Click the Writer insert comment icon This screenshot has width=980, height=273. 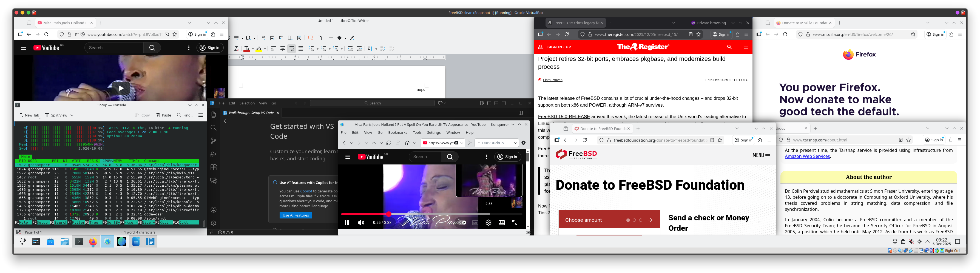[x=310, y=38]
